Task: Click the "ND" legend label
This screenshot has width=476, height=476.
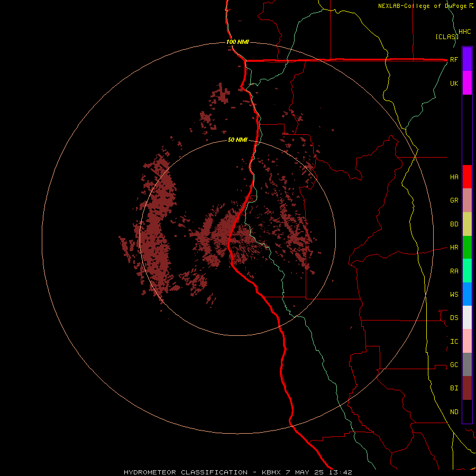Action: click(x=454, y=412)
